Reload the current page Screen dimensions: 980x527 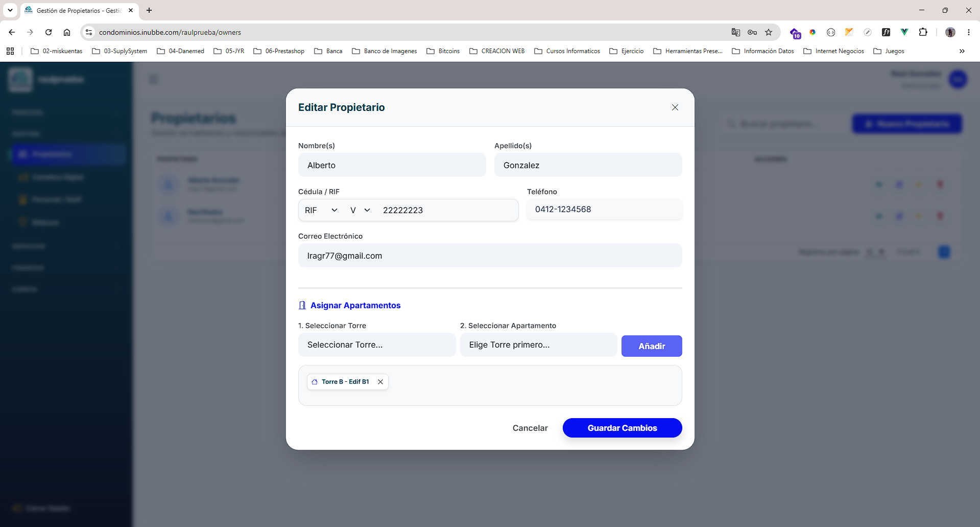pyautogui.click(x=49, y=32)
